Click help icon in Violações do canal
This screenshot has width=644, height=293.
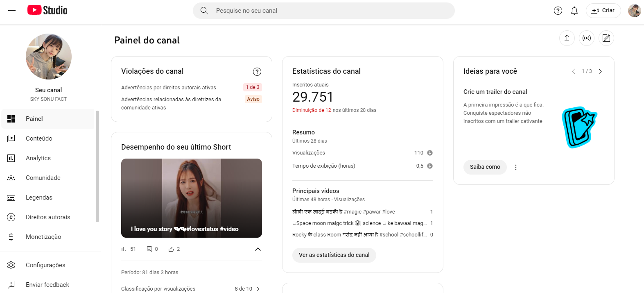pyautogui.click(x=257, y=72)
